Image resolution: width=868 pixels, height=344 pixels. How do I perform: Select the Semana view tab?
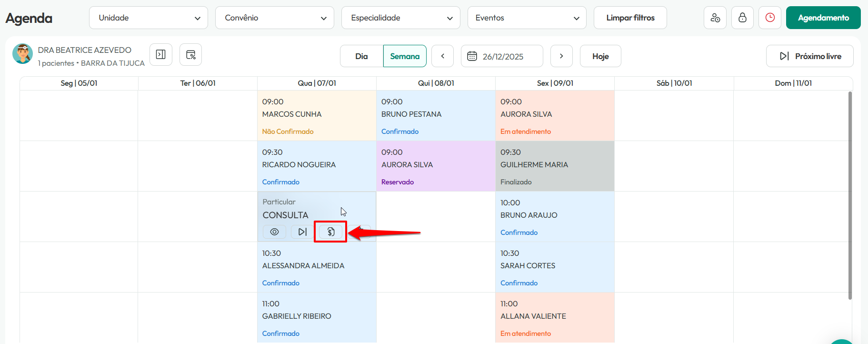405,56
